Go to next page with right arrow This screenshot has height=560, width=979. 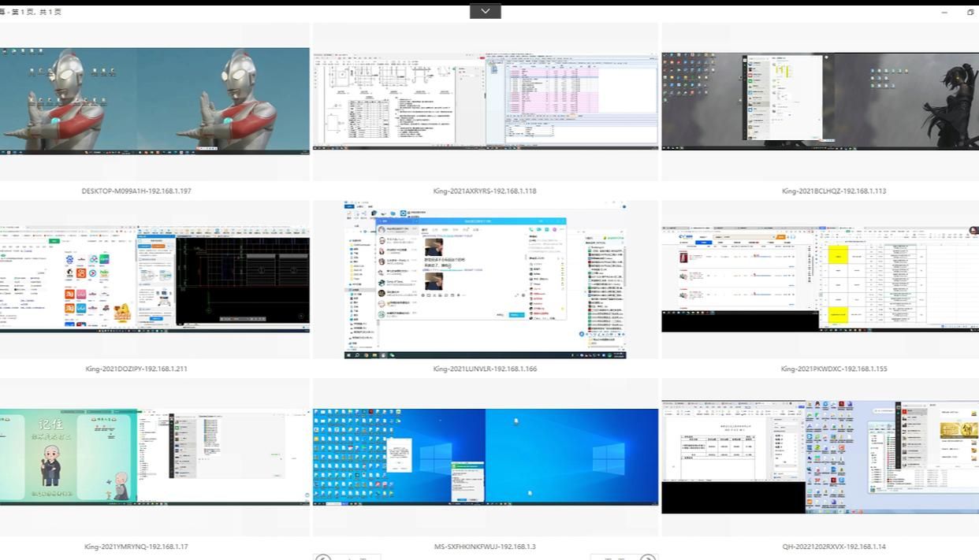click(x=647, y=558)
